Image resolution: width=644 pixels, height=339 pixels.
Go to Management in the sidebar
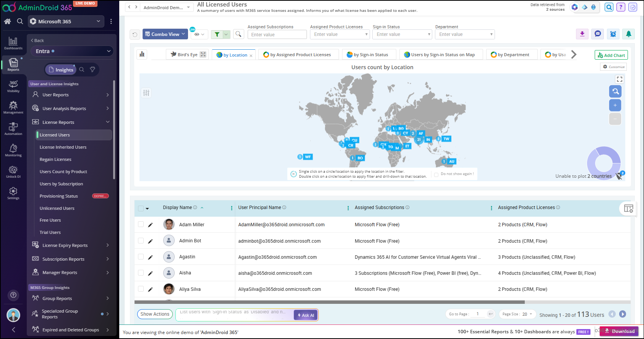[13, 107]
